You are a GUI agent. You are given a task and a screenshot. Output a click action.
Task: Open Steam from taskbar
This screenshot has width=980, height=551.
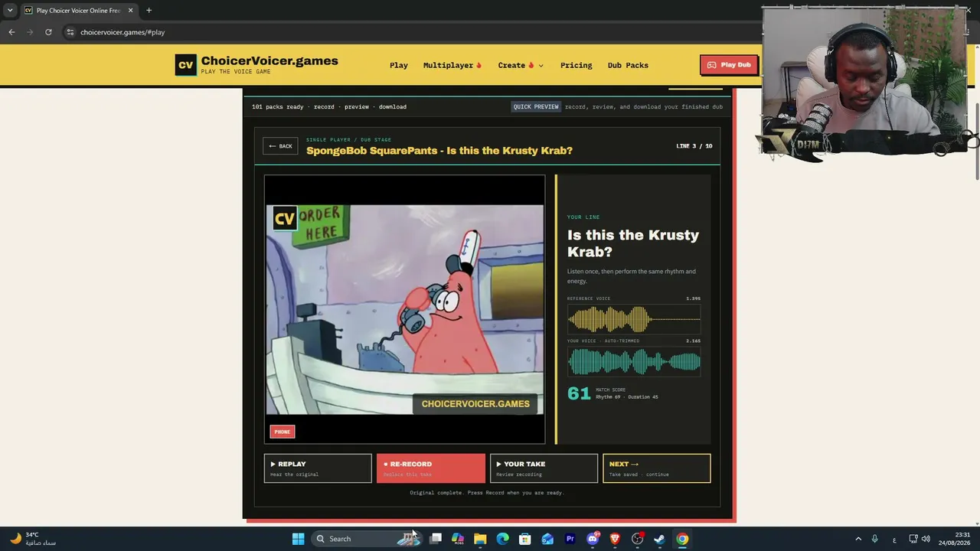[x=659, y=539]
